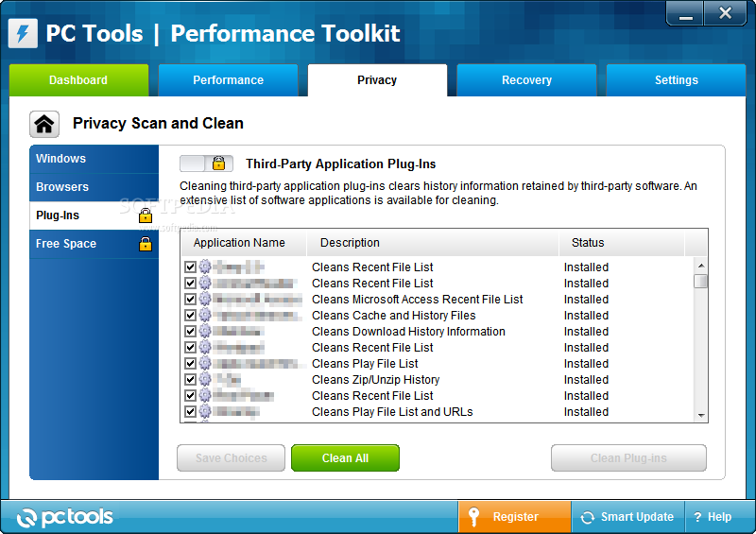Open the Settings tab
The image size is (756, 534).
pyautogui.click(x=676, y=80)
